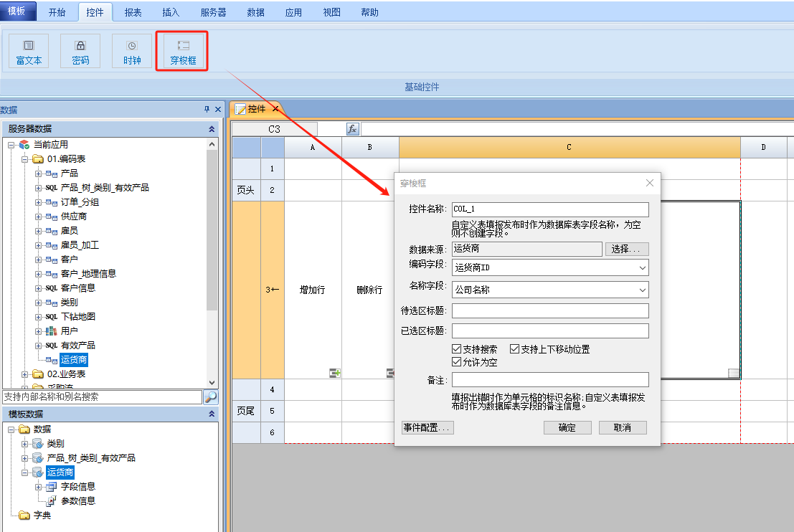
Task: Click the fx formula button
Action: point(352,129)
